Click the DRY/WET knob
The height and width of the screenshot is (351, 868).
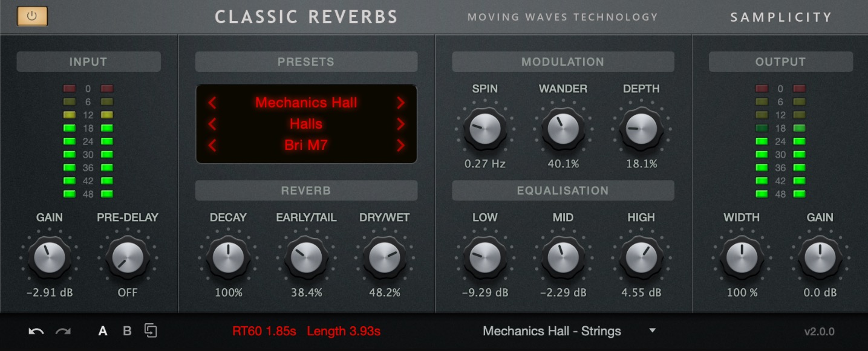click(385, 258)
